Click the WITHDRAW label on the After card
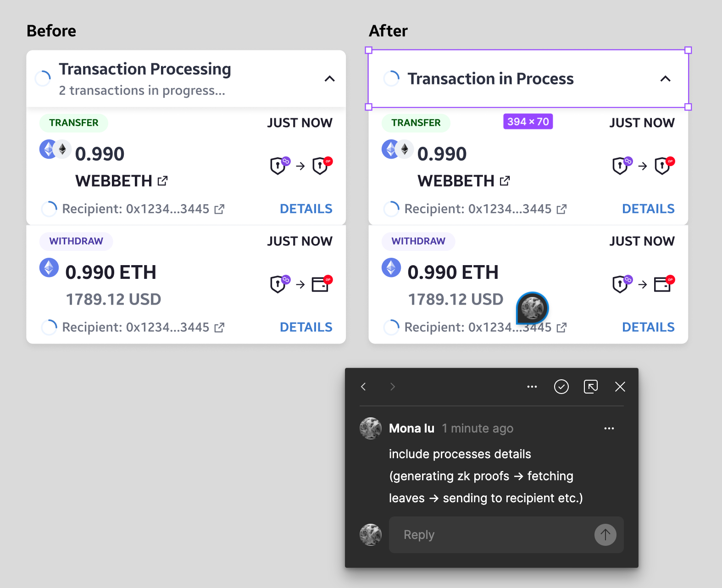 coord(418,241)
